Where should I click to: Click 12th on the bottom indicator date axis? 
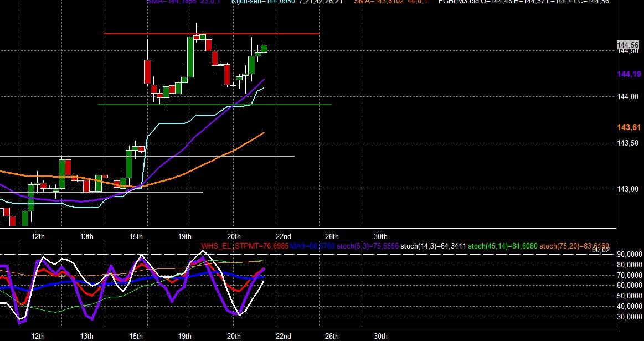click(38, 337)
